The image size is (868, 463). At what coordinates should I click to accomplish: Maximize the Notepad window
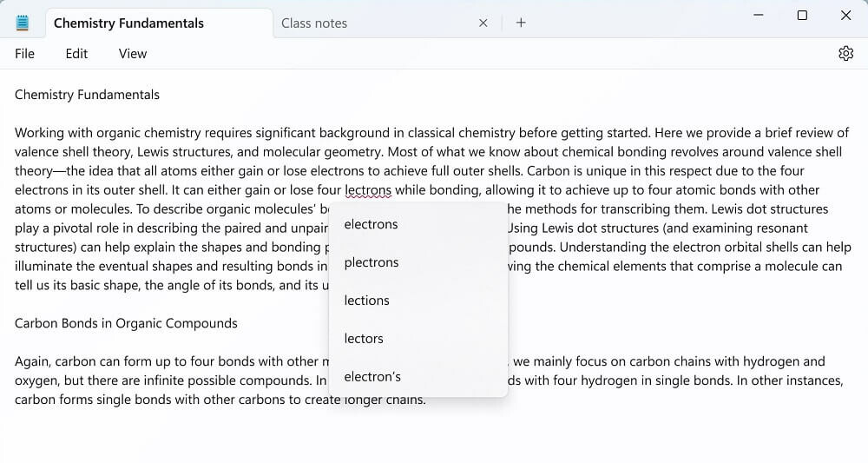801,15
